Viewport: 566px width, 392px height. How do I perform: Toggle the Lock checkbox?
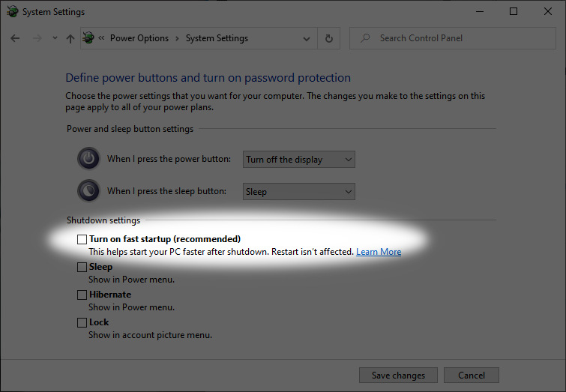pyautogui.click(x=82, y=322)
